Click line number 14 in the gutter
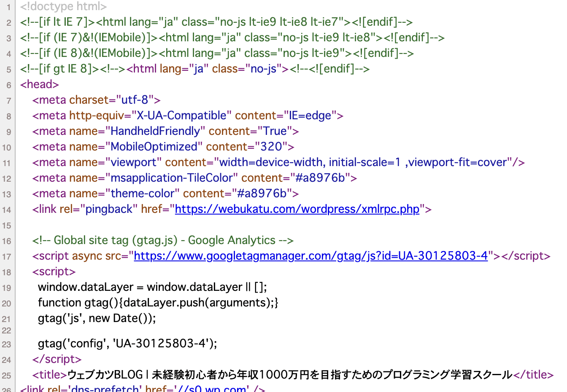The width and height of the screenshot is (567, 392). 6,210
